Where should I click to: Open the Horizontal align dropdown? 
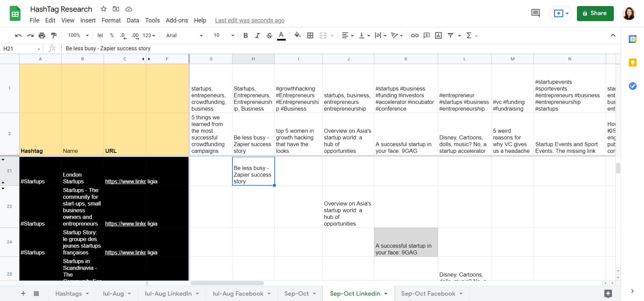tap(347, 36)
